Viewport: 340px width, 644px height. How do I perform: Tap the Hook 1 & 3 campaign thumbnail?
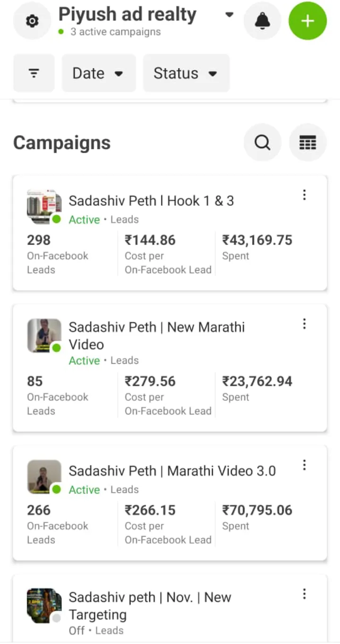pos(42,205)
